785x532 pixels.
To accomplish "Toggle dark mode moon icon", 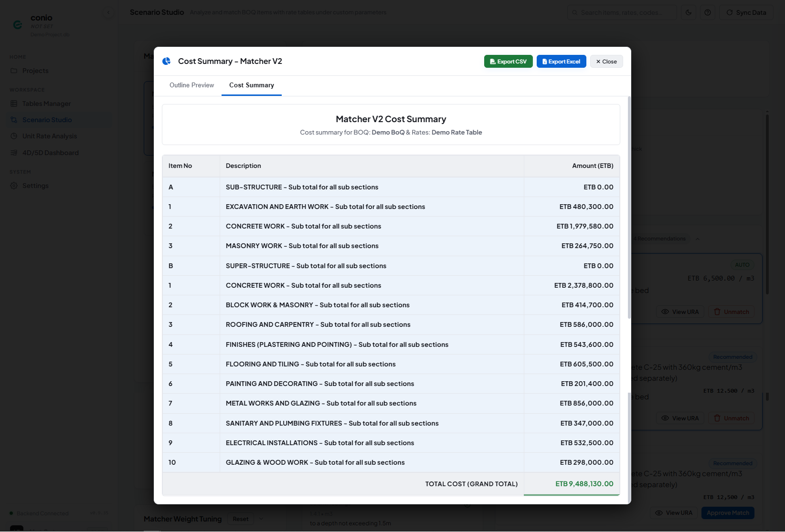I will (x=689, y=12).
